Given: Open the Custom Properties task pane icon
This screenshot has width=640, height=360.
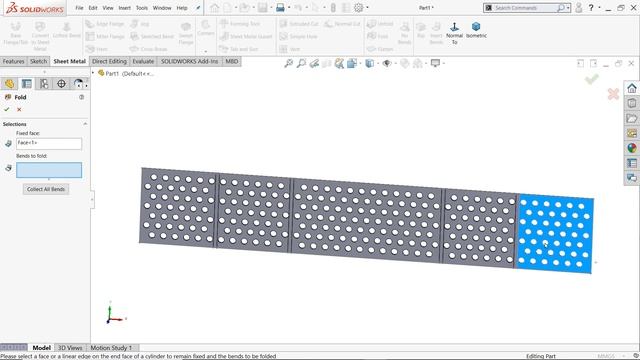Looking at the screenshot, I should coord(632,163).
